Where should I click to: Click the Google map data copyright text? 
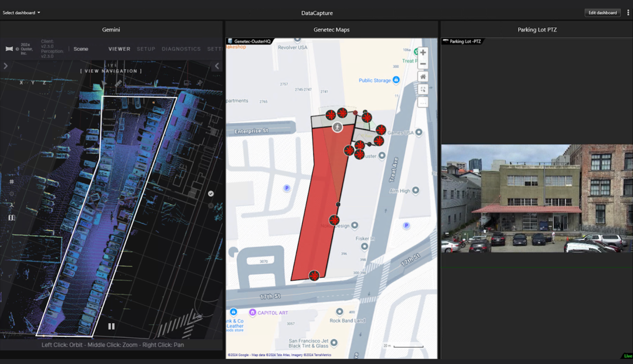pos(279,355)
